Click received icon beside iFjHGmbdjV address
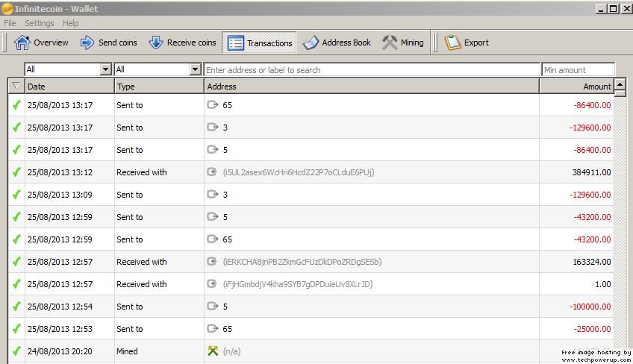Image resolution: width=633 pixels, height=364 pixels. point(212,284)
